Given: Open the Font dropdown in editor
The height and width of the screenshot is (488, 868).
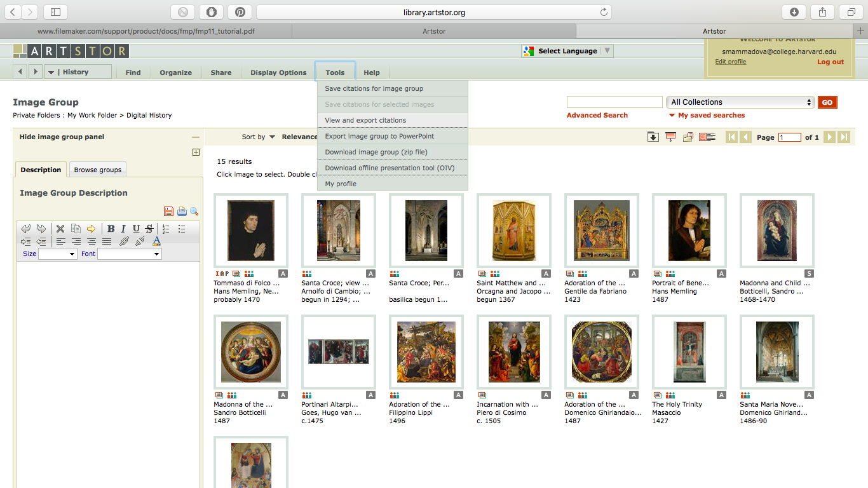Looking at the screenshot, I should click(x=130, y=254).
